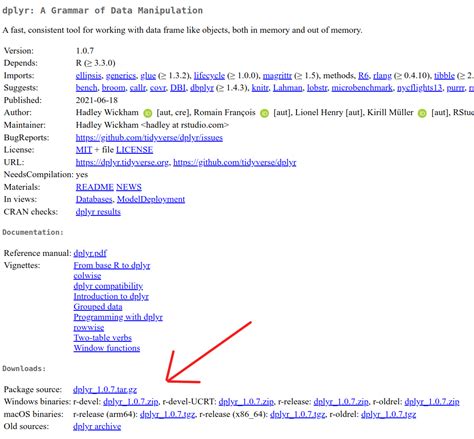The image size is (474, 439).
Task: Select the title 'dplyr: A Grammar of Data Manipulation'
Action: [x=103, y=11]
